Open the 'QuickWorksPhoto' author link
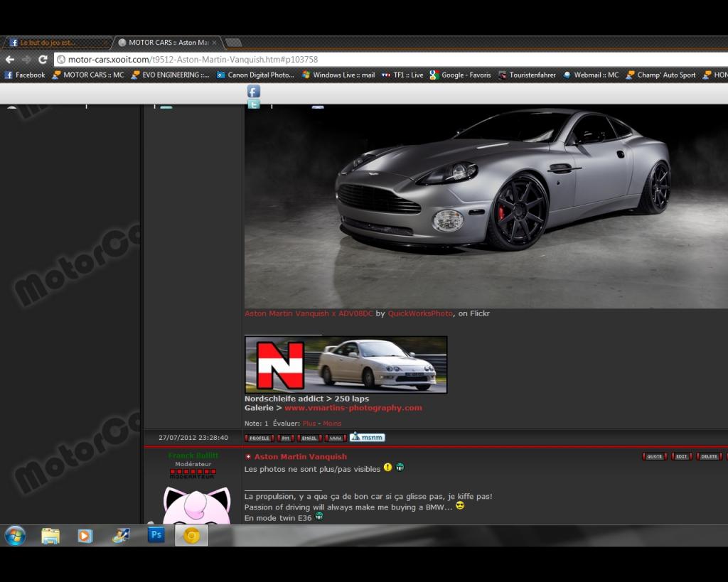The width and height of the screenshot is (728, 582). click(x=420, y=314)
